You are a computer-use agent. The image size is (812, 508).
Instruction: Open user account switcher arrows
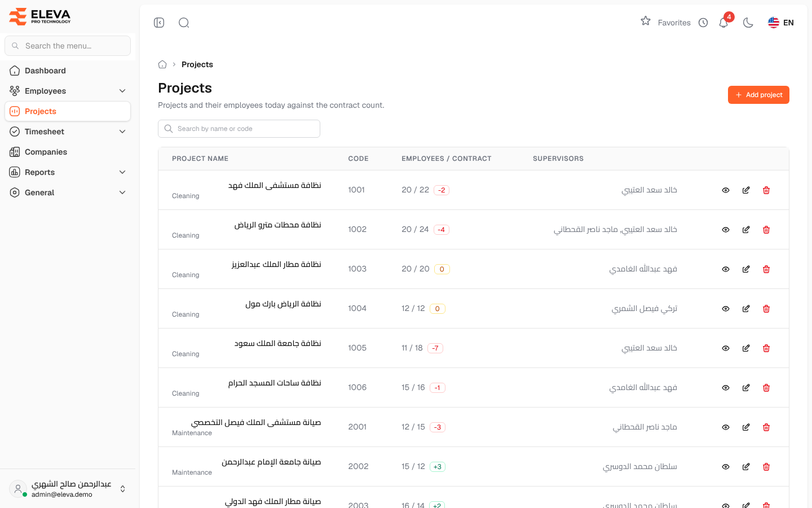point(122,489)
